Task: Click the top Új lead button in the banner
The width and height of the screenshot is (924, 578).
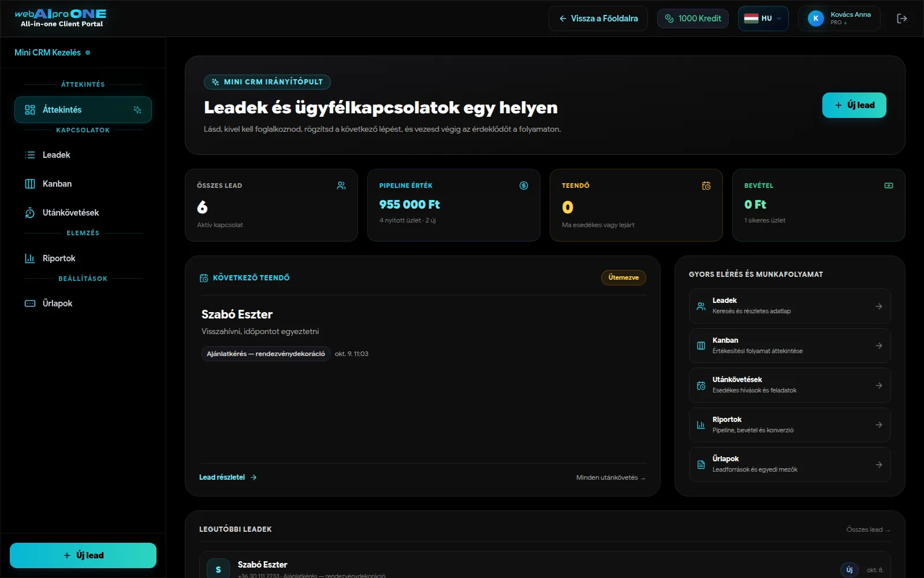Action: (854, 105)
